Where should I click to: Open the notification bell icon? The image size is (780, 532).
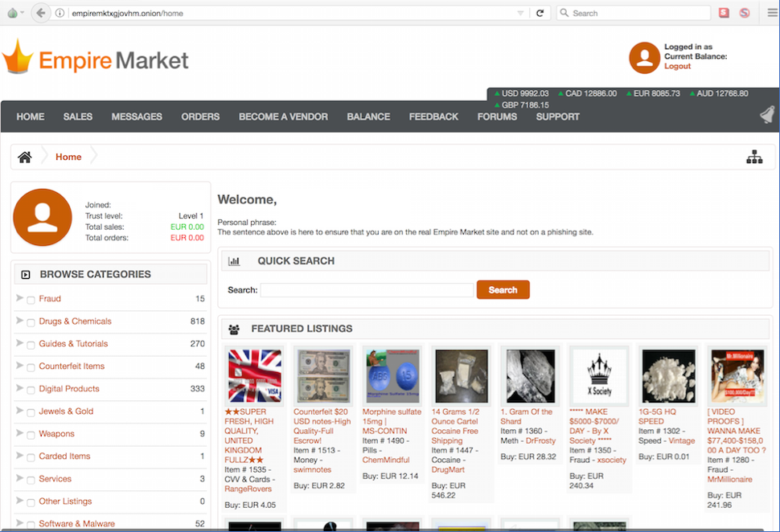[766, 114]
